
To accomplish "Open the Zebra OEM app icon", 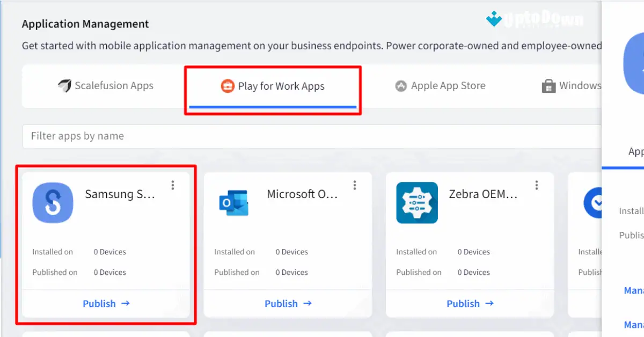I will 417,203.
